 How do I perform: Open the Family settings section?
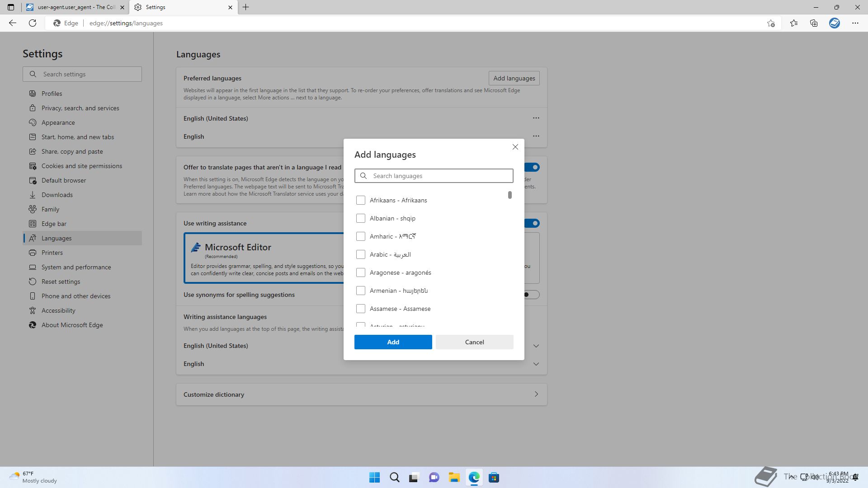[82, 209]
